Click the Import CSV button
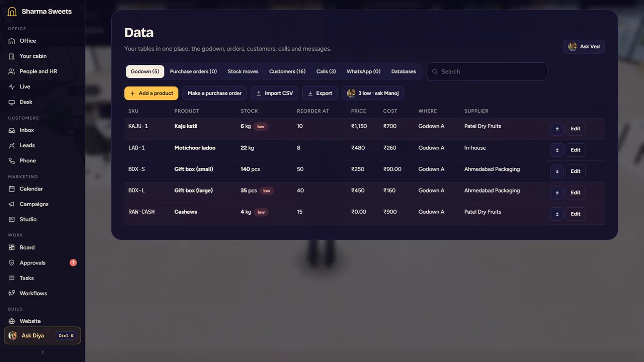Screen dimensions: 644x362 coord(275,94)
